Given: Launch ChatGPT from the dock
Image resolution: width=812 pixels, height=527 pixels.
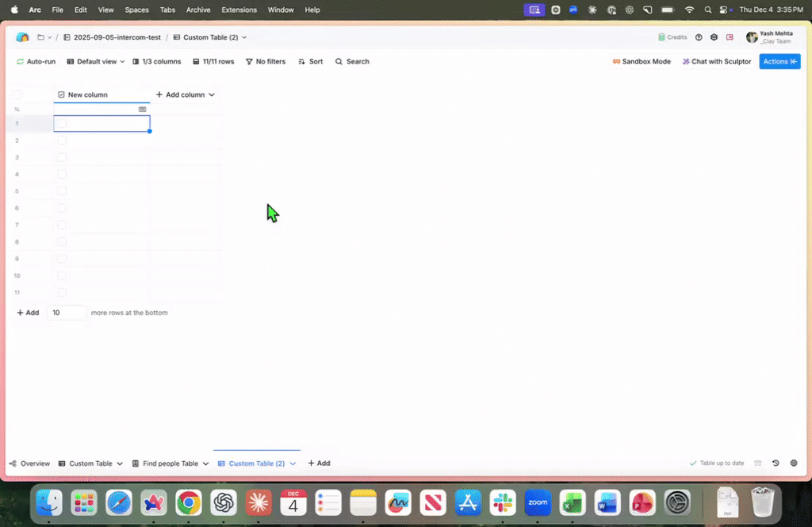Looking at the screenshot, I should point(224,502).
